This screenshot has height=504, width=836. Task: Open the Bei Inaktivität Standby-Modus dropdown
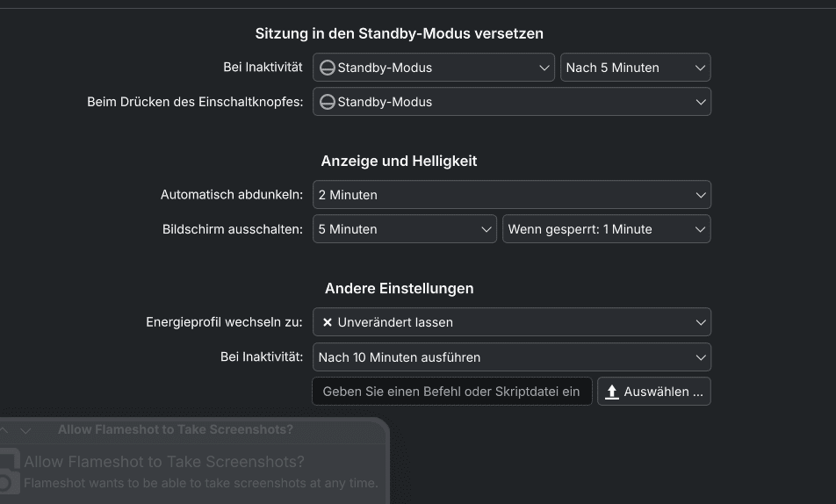[433, 68]
